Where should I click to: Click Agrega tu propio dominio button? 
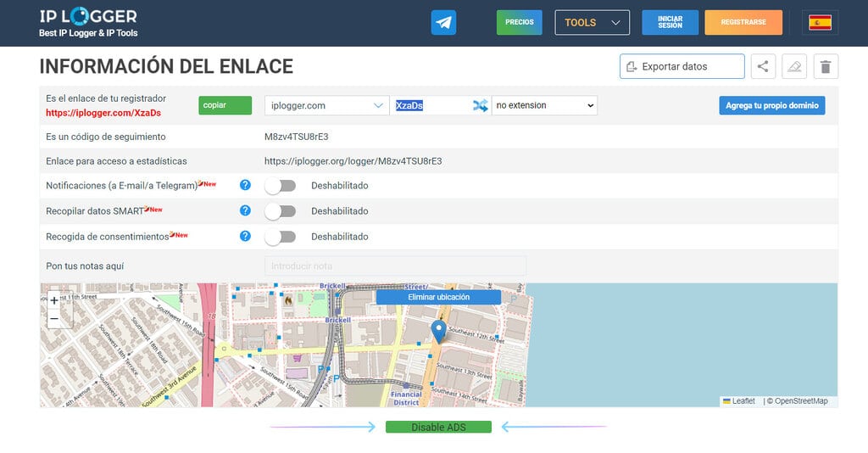point(771,105)
